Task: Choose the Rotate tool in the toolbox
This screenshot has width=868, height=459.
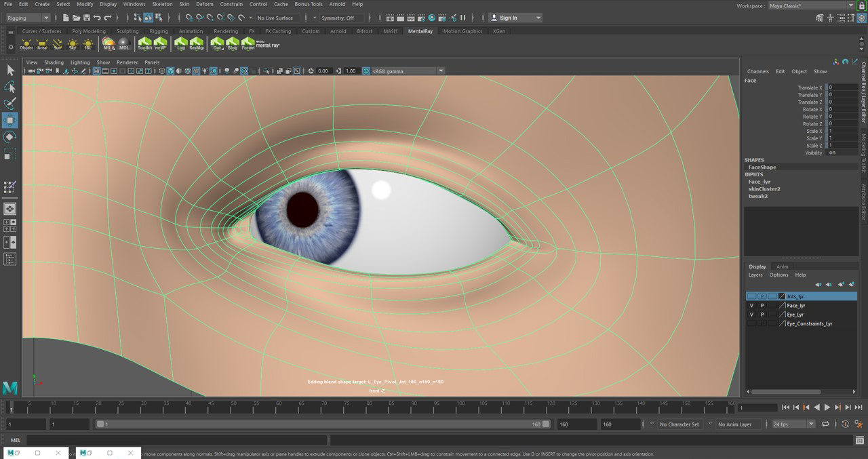Action: tap(10, 138)
